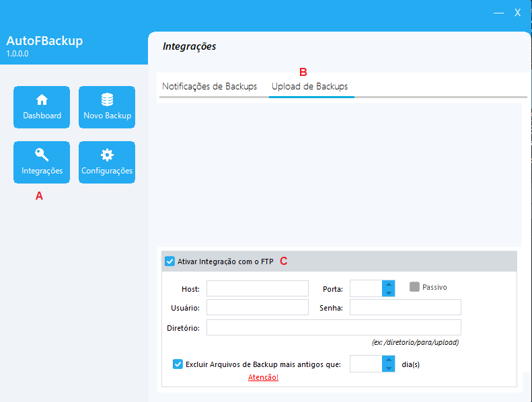Toggle Excluir Arquivos de Backup mais antigos

tap(178, 364)
